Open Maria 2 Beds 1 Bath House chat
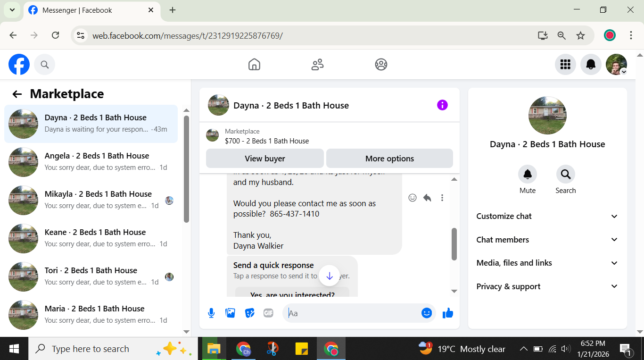 click(91, 315)
